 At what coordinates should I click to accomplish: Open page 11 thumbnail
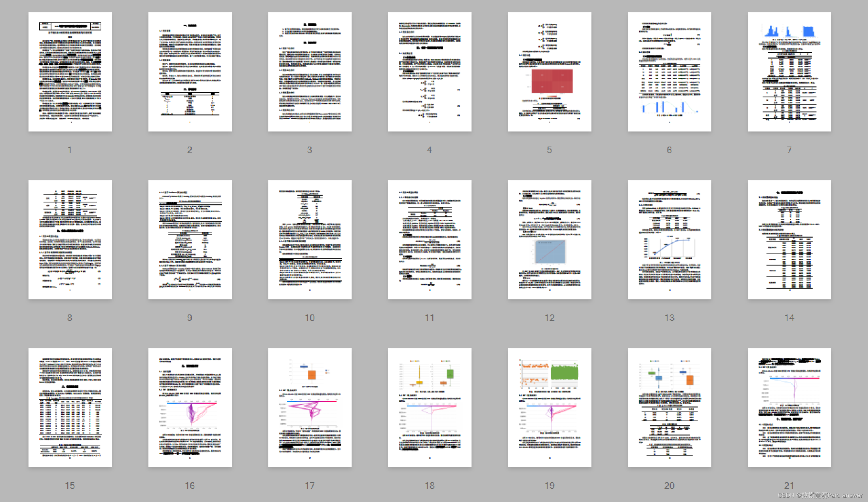[x=430, y=240]
